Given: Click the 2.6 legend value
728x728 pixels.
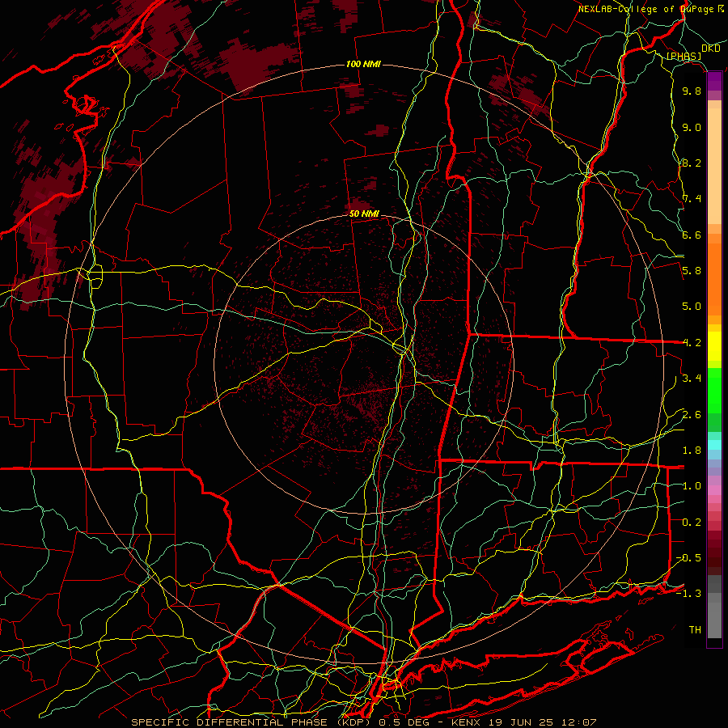Looking at the screenshot, I should tap(692, 415).
